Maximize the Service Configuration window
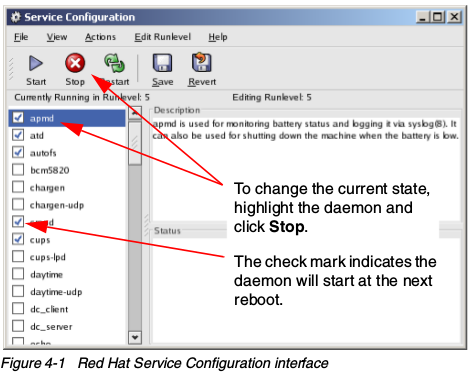Image resolution: width=472 pixels, height=377 pixels. (x=438, y=16)
